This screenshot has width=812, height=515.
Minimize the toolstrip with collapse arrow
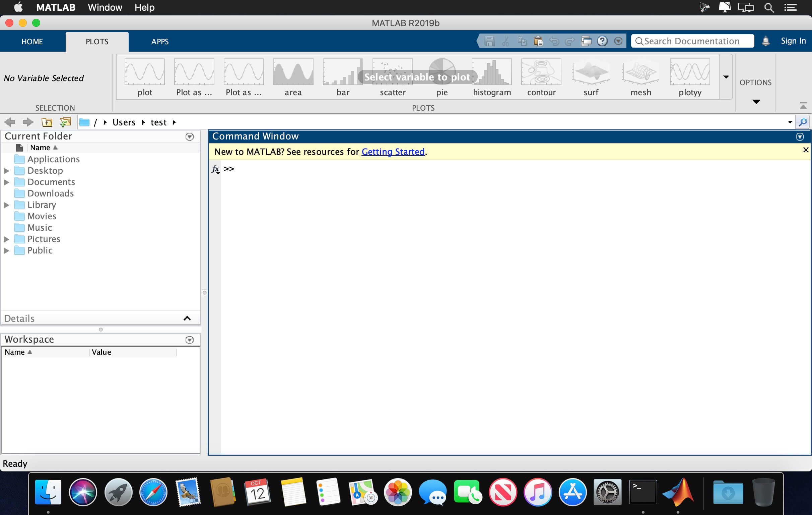coord(803,106)
